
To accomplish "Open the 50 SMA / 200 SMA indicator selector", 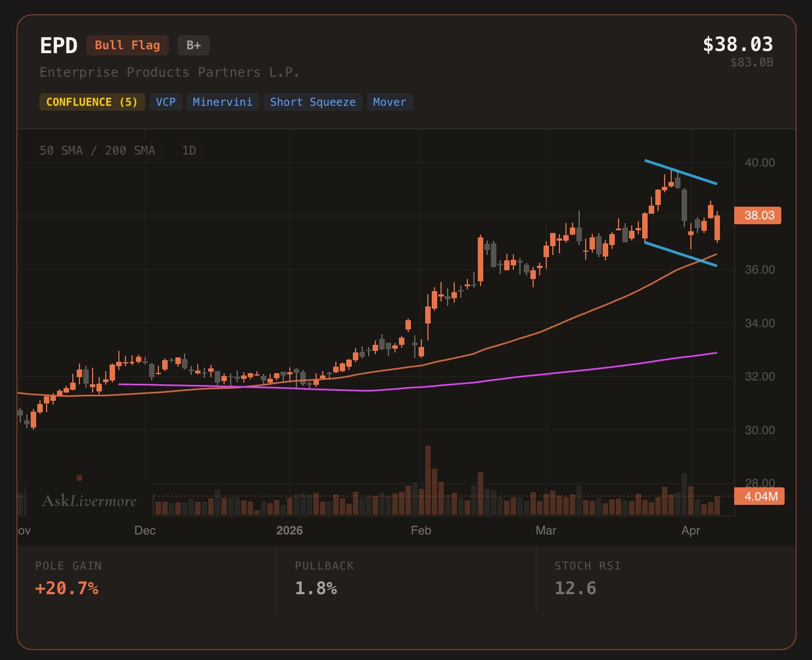I will pyautogui.click(x=98, y=150).
